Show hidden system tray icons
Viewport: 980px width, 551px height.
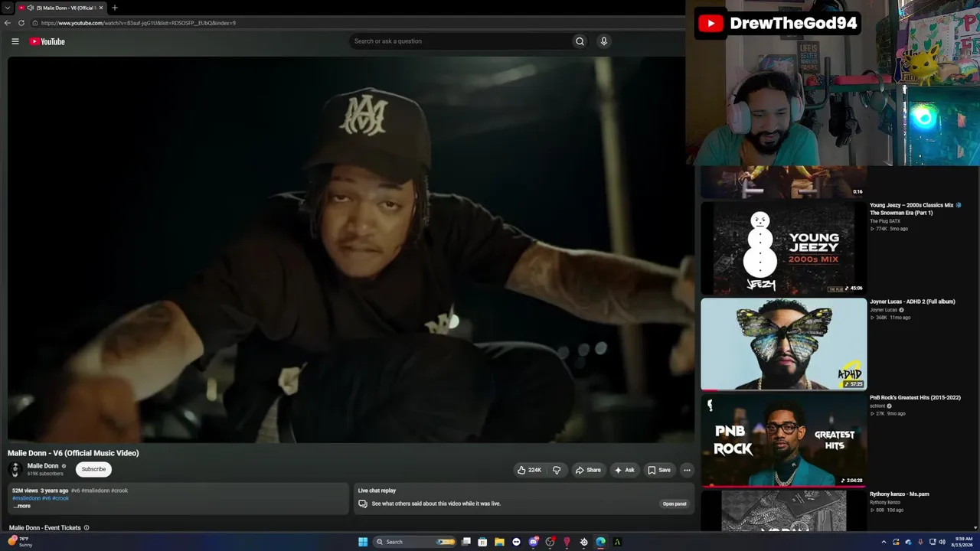(x=884, y=542)
